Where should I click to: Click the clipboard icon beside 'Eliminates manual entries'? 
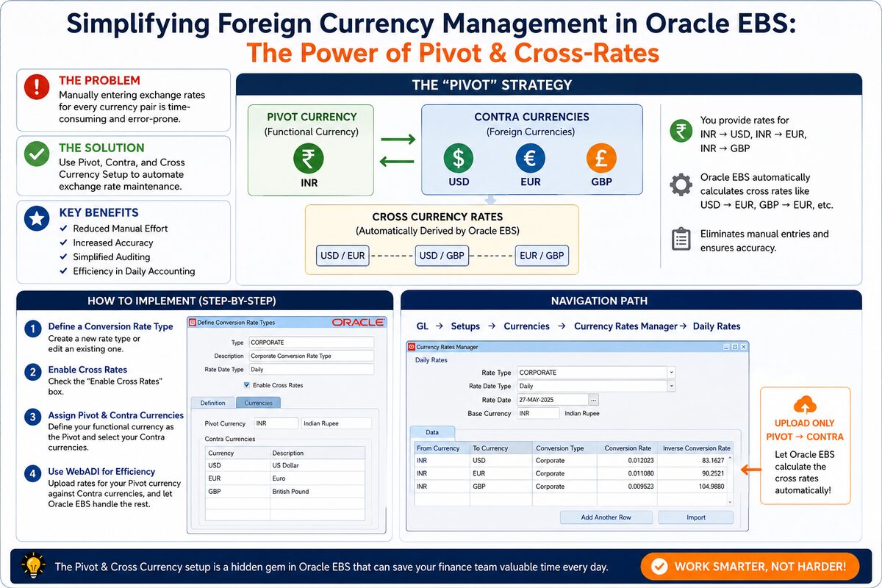click(681, 240)
